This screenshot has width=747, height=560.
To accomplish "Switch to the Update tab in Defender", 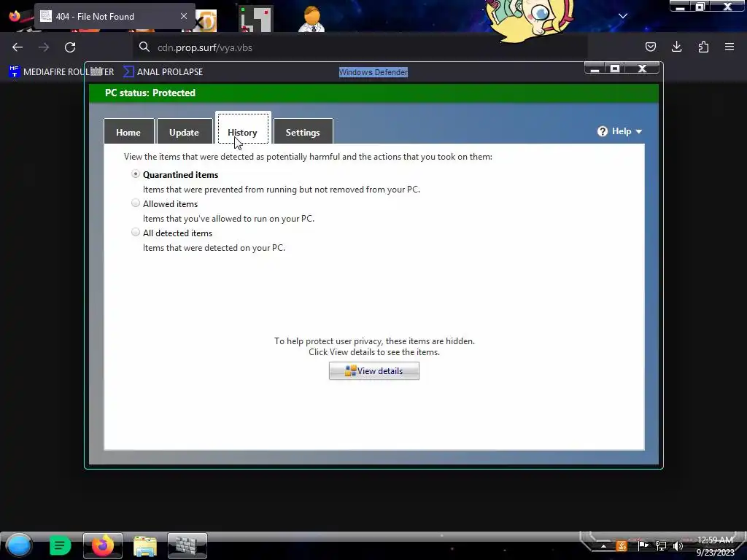I will pos(185,131).
